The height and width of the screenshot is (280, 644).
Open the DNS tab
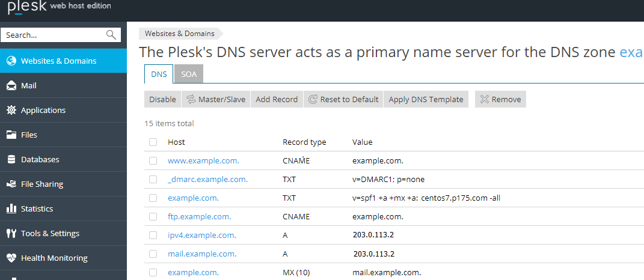[159, 74]
